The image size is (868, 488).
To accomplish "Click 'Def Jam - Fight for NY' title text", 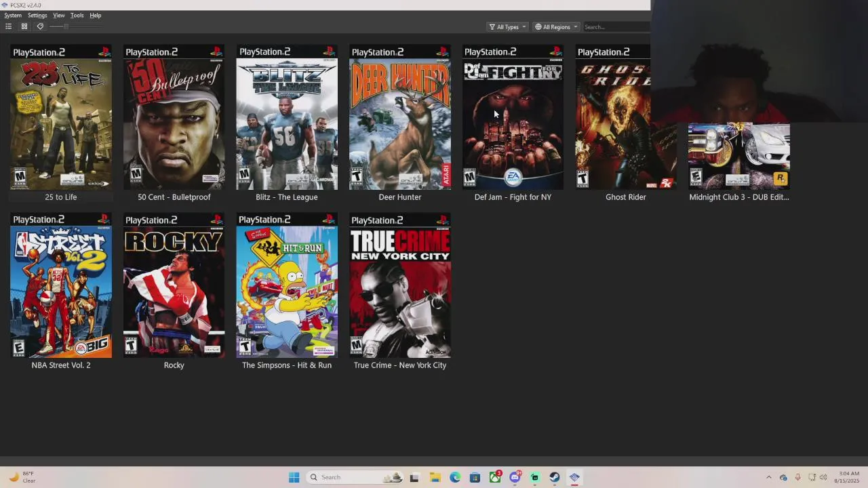I will point(513,197).
